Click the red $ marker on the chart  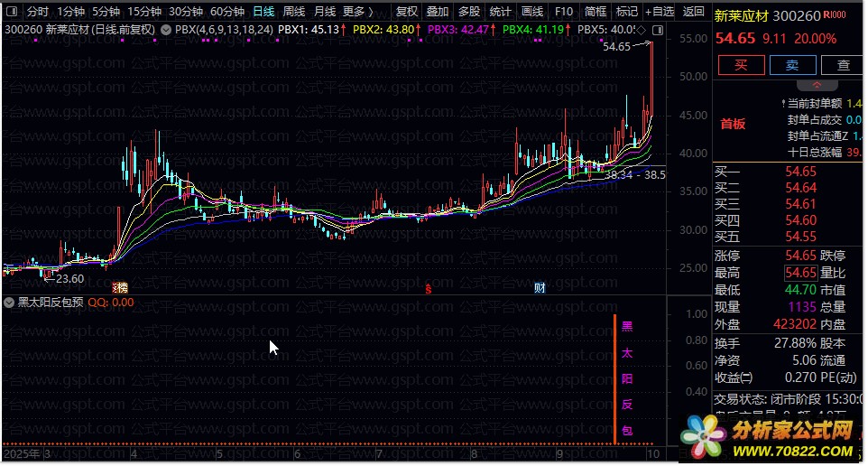(429, 288)
